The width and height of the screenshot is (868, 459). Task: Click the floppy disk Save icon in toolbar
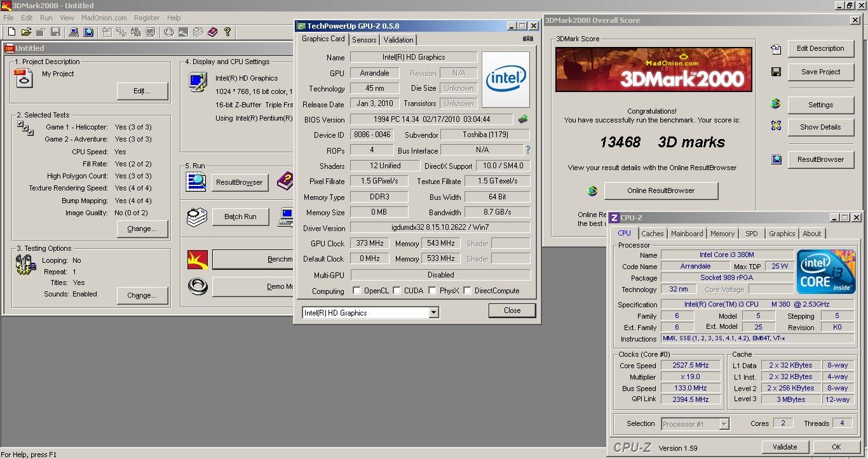tap(55, 32)
